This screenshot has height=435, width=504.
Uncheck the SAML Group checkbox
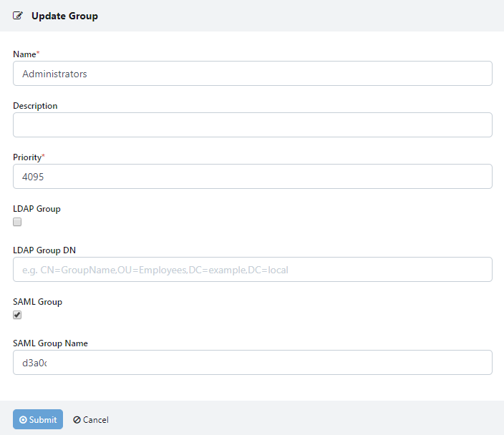point(17,315)
